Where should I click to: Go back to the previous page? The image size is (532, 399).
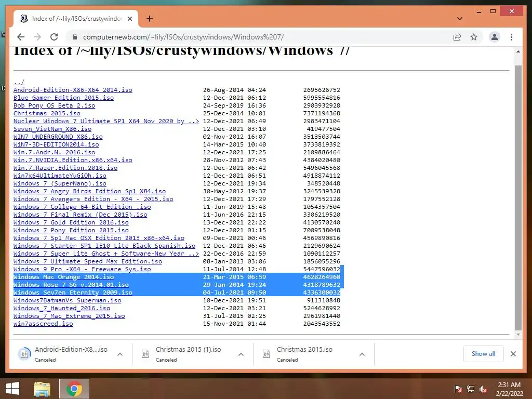[21, 37]
